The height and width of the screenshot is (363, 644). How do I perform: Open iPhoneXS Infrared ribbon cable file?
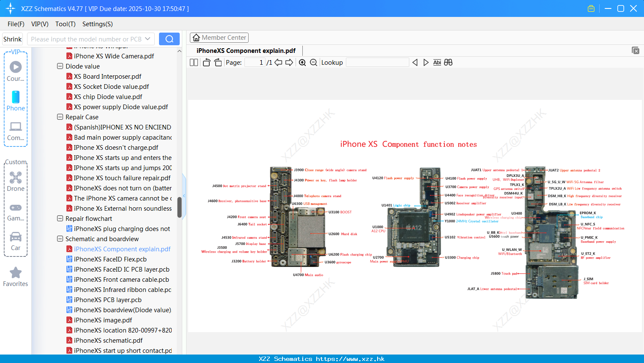[123, 289]
